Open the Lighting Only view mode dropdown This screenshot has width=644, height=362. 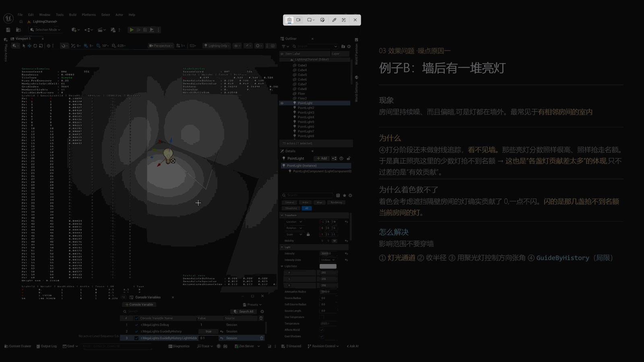[x=217, y=46]
